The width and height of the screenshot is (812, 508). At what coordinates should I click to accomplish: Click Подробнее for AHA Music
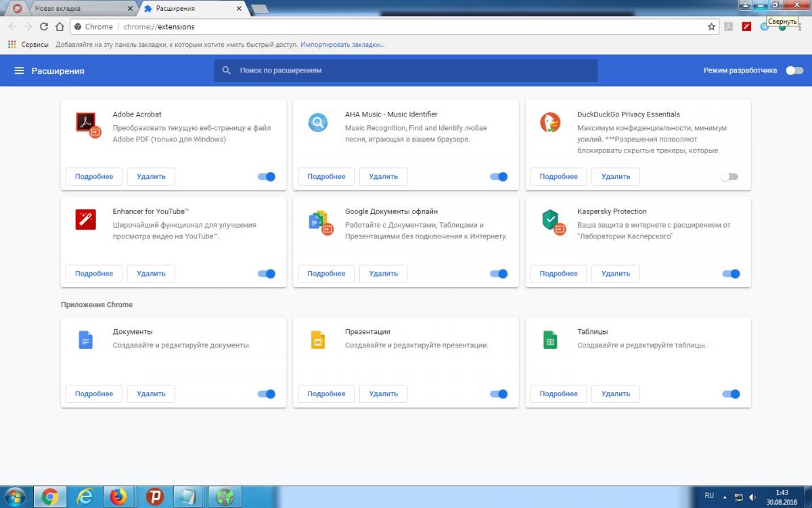(x=326, y=177)
